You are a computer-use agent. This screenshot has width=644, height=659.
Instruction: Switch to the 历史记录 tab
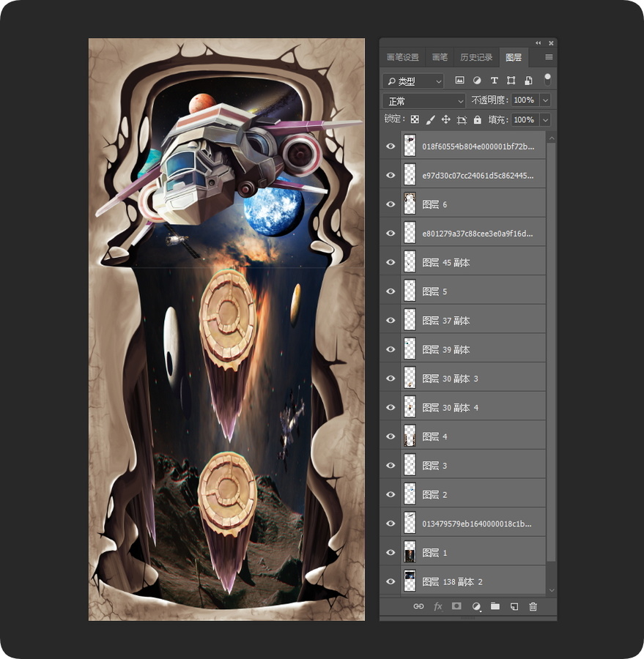(x=476, y=57)
